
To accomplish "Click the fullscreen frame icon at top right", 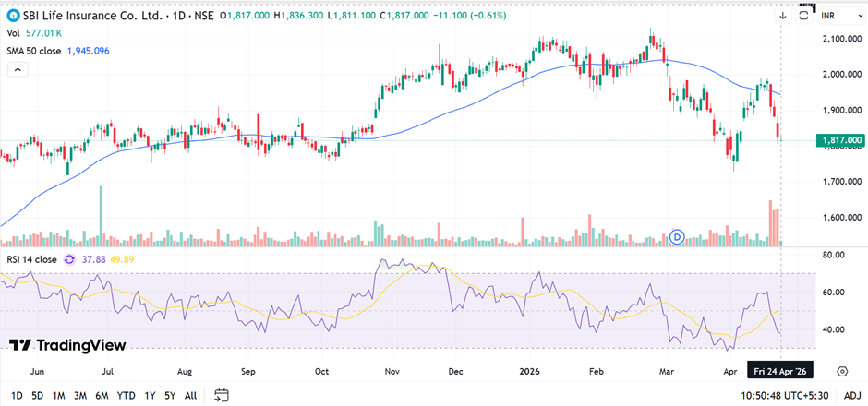I will pos(804,16).
